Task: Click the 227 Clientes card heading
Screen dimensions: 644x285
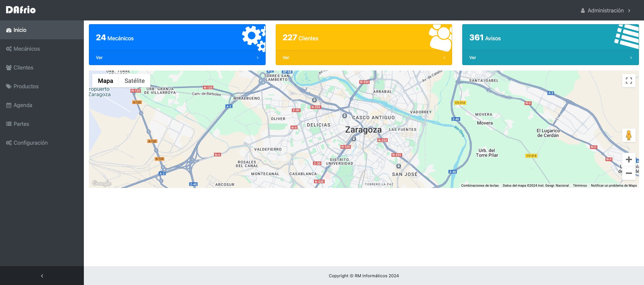Action: [301, 38]
